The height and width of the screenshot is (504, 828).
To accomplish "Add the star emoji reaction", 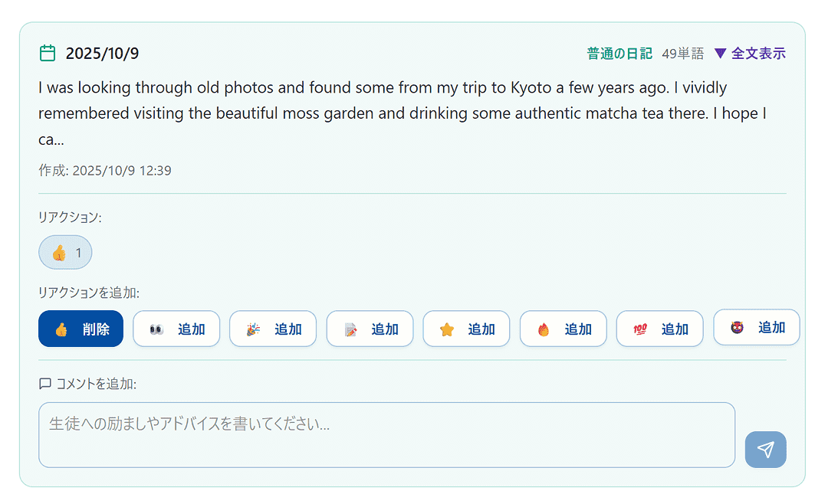I will click(x=466, y=329).
